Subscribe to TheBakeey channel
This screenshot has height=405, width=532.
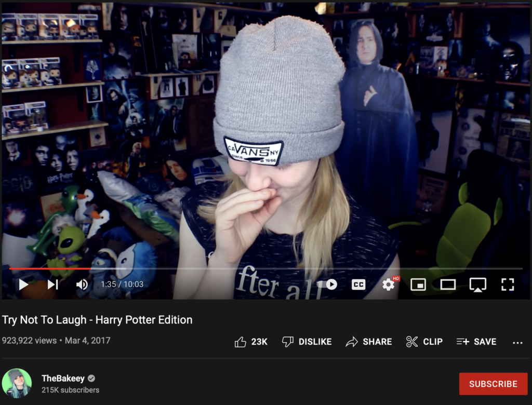[x=493, y=384]
